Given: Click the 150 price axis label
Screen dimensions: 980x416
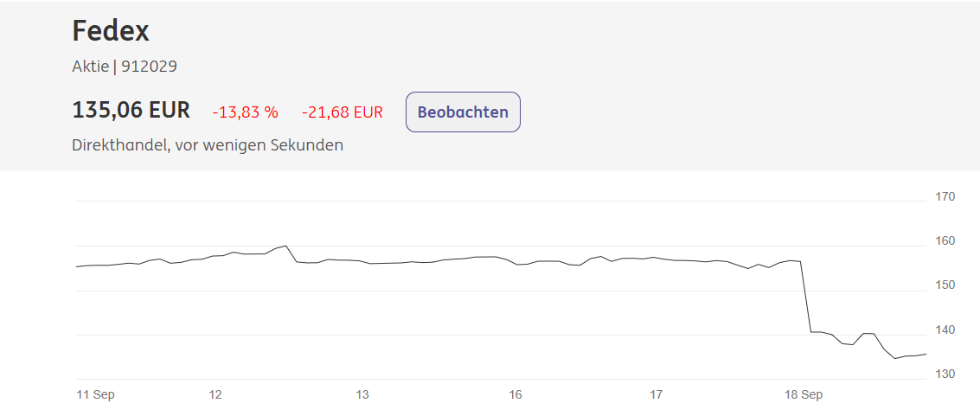Looking at the screenshot, I should pyautogui.click(x=945, y=285).
